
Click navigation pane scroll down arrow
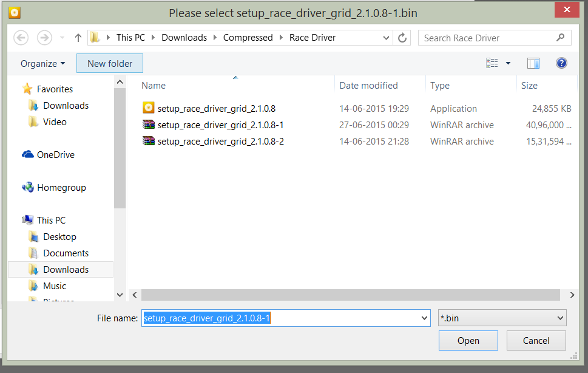(120, 295)
